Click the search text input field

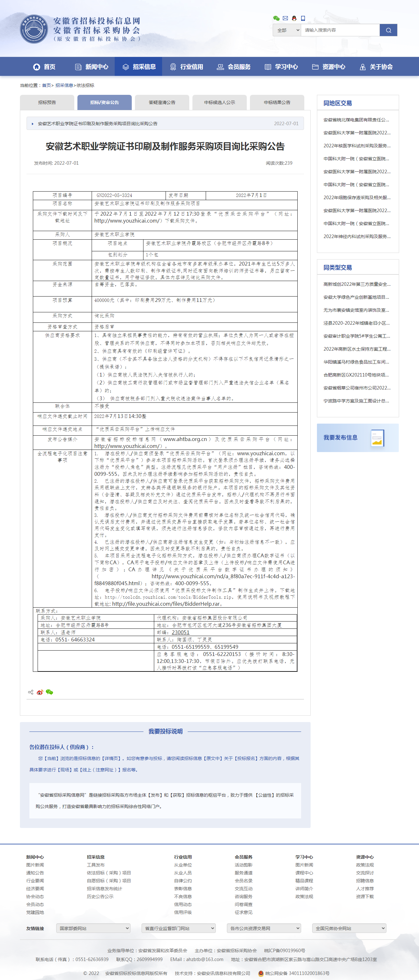[x=340, y=30]
